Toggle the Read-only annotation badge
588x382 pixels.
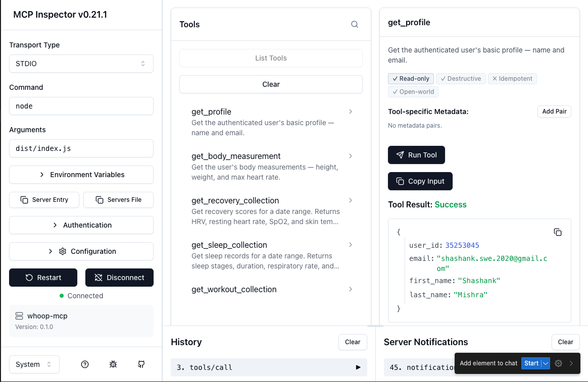point(411,78)
